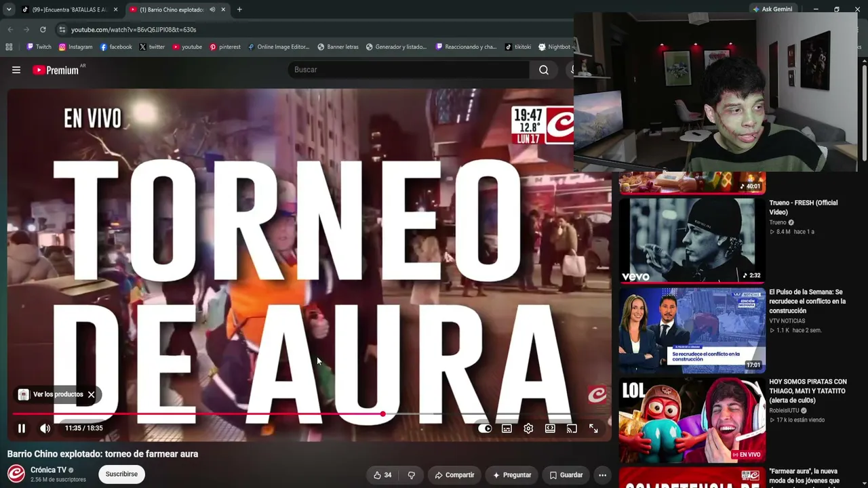Image resolution: width=868 pixels, height=488 pixels.
Task: Open Crónica TV channel name link
Action: 49,470
